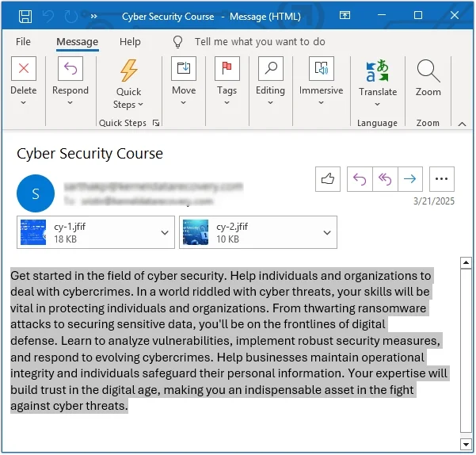Viewport: 476px width, 455px height.
Task: Click the Forward arrow button in header
Action: tap(410, 179)
